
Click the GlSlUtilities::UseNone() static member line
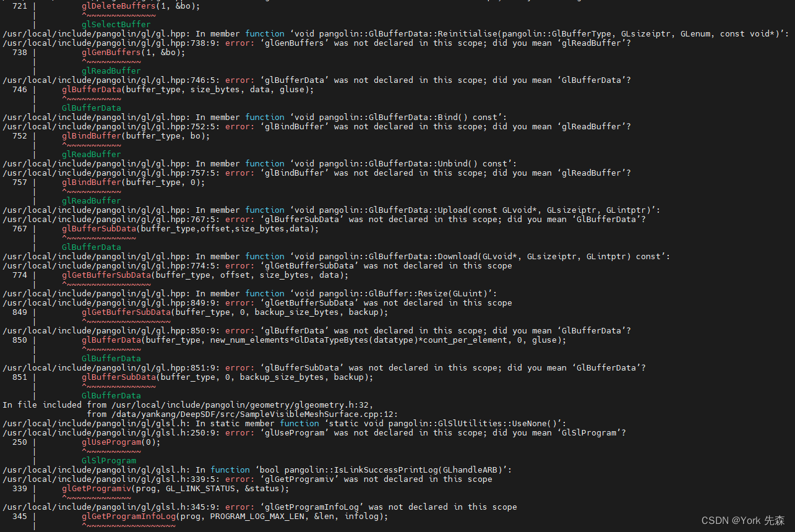click(x=285, y=423)
